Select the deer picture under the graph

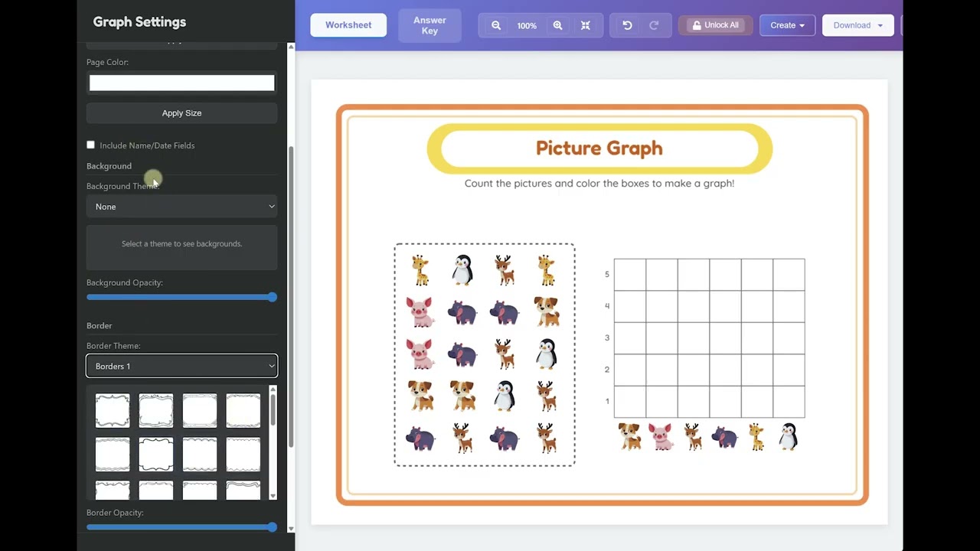[x=692, y=436]
